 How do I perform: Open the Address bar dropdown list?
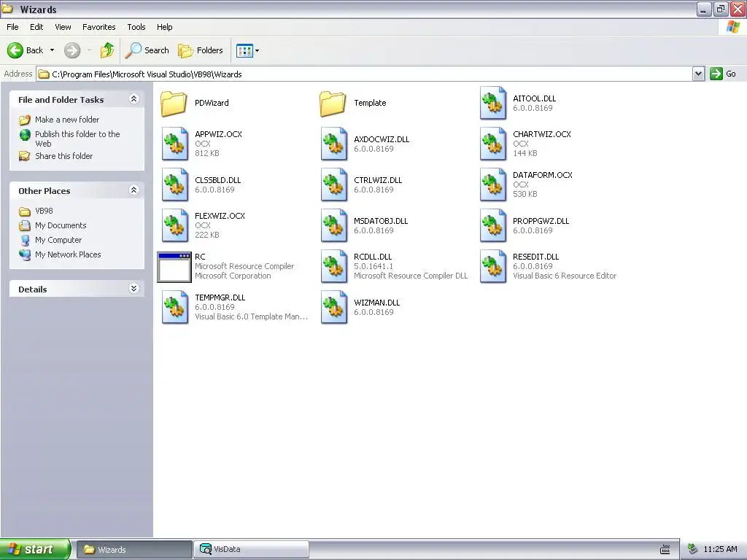click(698, 74)
